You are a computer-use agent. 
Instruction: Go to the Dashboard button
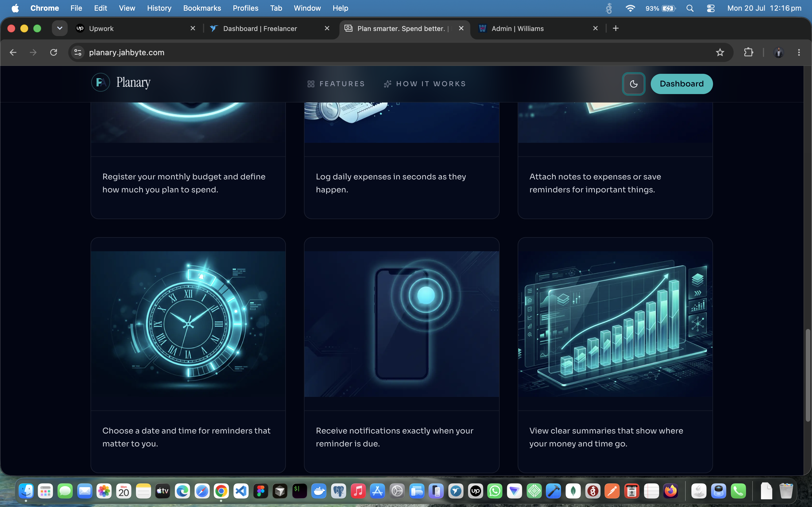click(681, 84)
